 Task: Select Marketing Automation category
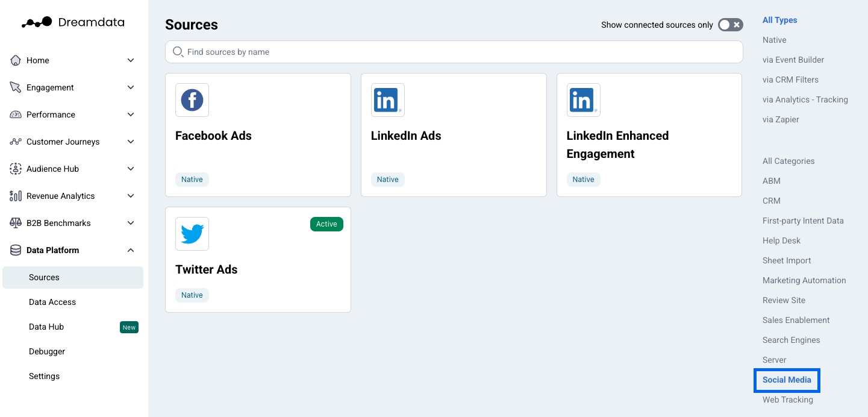pos(804,280)
